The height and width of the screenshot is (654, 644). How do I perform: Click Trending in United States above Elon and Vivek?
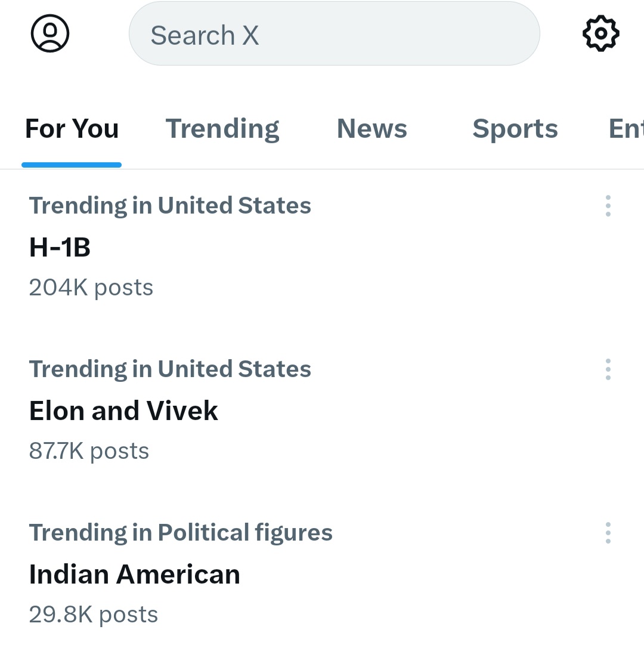pos(170,369)
